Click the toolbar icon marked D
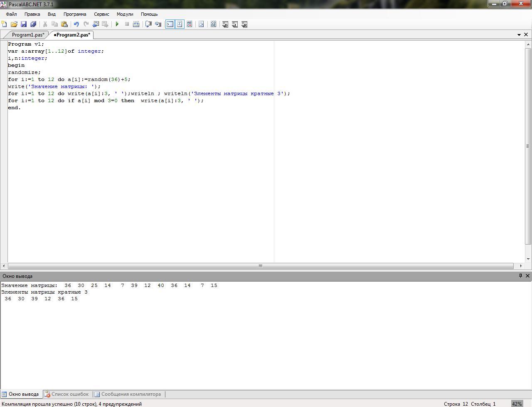Image resolution: width=532 pixels, height=407 pixels. (x=225, y=24)
